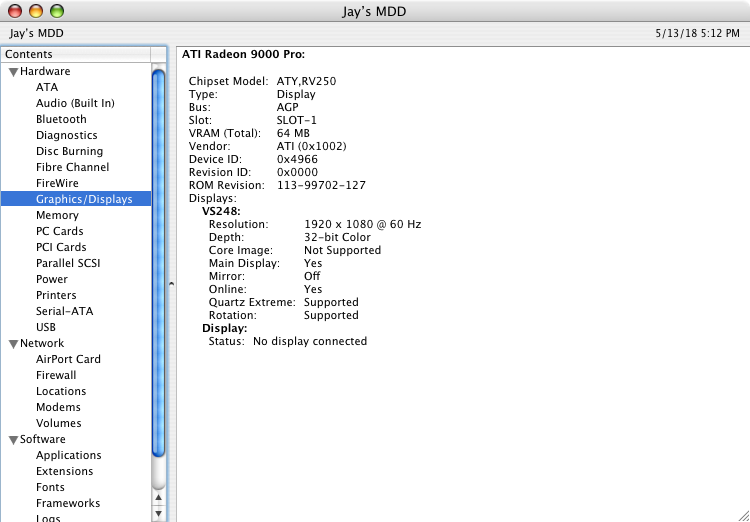The height and width of the screenshot is (522, 750).
Task: Collapse the Network section triangle
Action: (13, 344)
